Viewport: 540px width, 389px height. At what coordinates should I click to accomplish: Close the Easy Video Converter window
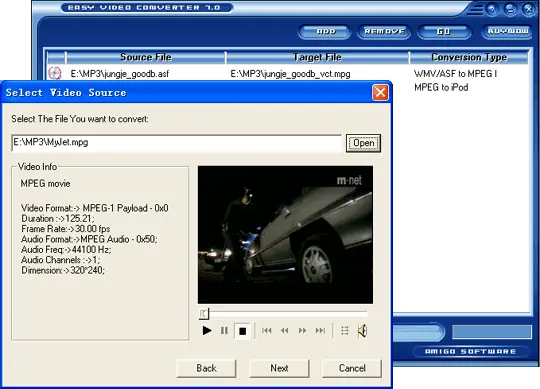point(529,9)
